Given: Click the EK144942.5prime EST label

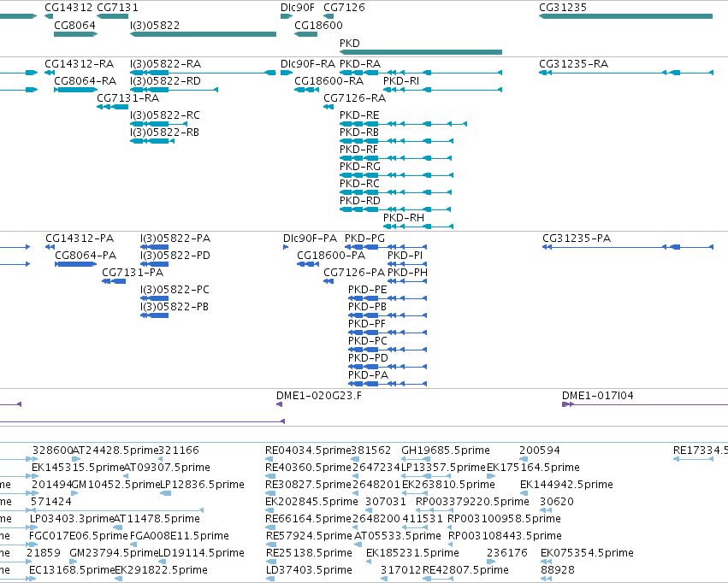Looking at the screenshot, I should pos(566,484).
